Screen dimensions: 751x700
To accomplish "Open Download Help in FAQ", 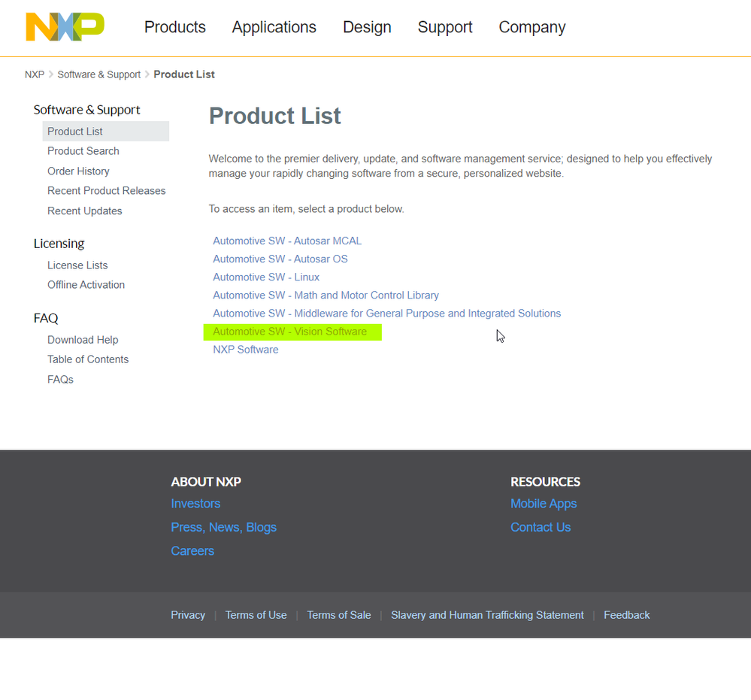I will click(x=83, y=340).
